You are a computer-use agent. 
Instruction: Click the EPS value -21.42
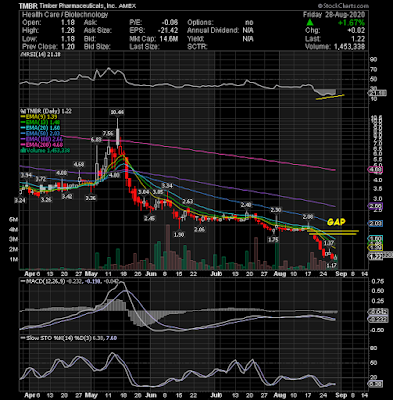(x=167, y=31)
